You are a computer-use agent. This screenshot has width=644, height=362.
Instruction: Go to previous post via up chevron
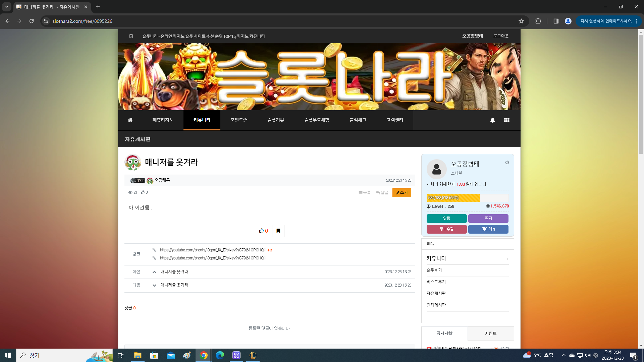point(154,272)
